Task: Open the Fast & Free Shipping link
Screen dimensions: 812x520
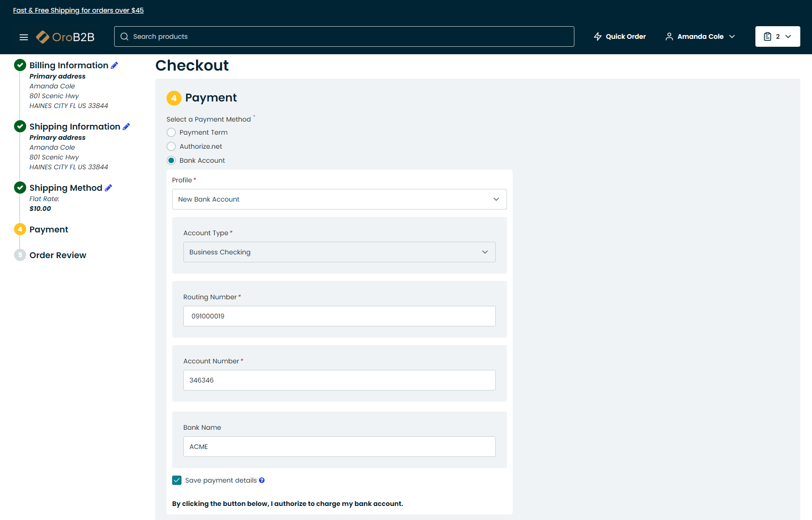Action: coord(78,10)
